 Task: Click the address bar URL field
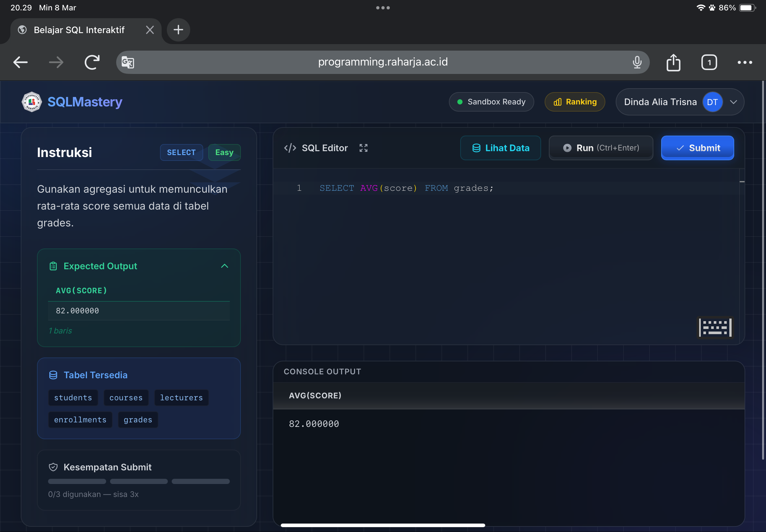382,62
